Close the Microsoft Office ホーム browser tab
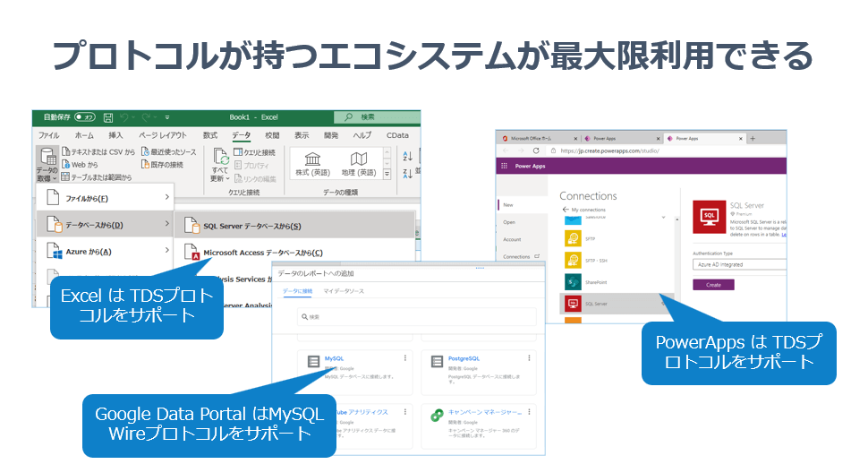Viewport: 868px width, 464px height. (x=575, y=139)
